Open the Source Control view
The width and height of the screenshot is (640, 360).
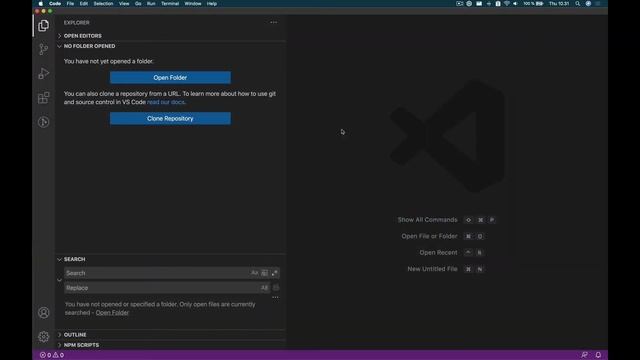[x=43, y=49]
